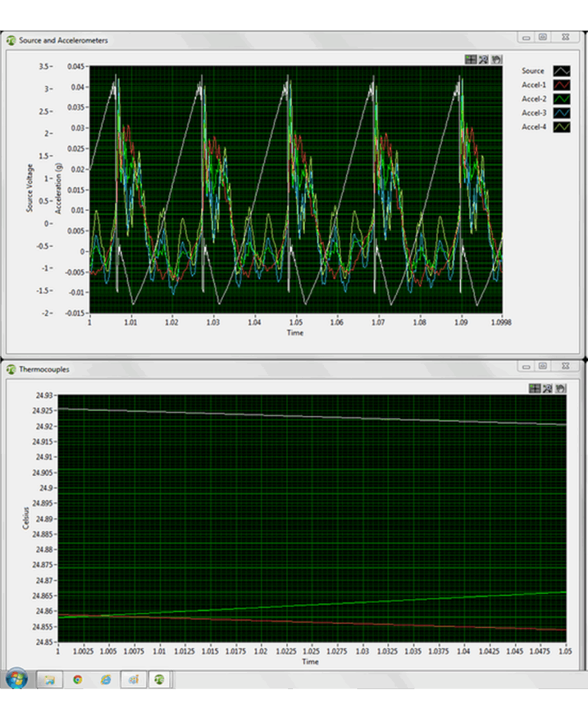Choose the pan hand tool in Thermocouples graph

tap(560, 388)
